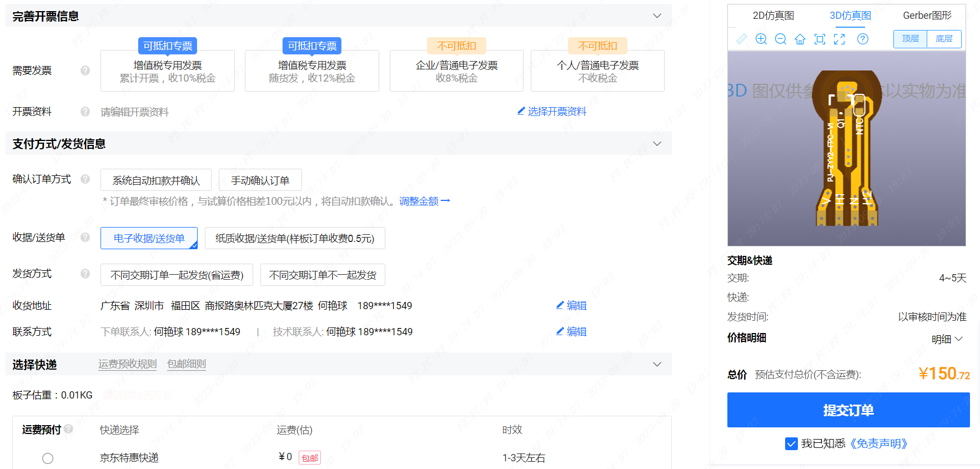Image resolution: width=980 pixels, height=469 pixels.
Task: Zoom out of the PCB preview
Action: (781, 39)
